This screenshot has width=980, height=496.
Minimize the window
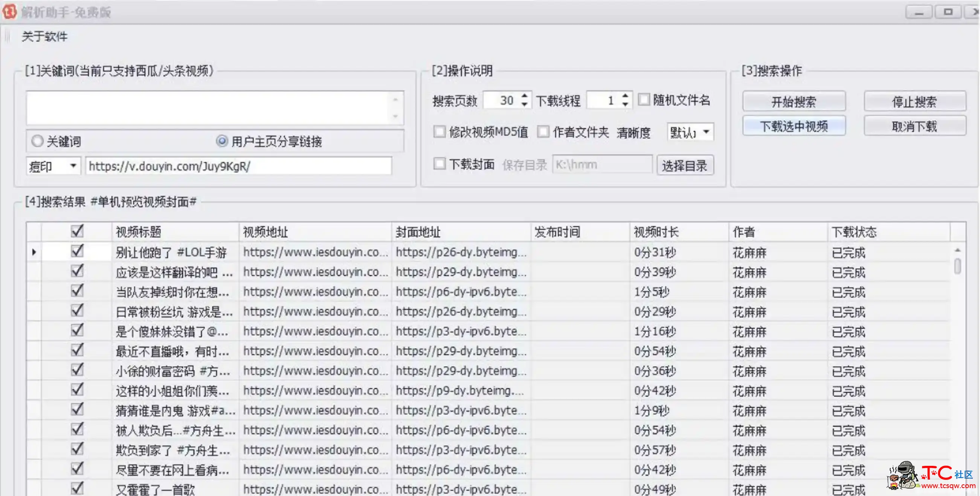point(919,12)
